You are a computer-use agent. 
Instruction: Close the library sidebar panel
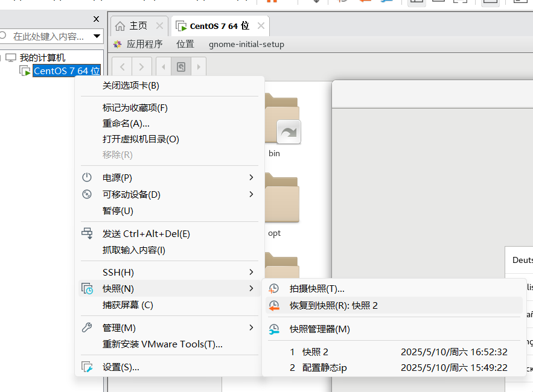pyautogui.click(x=96, y=19)
